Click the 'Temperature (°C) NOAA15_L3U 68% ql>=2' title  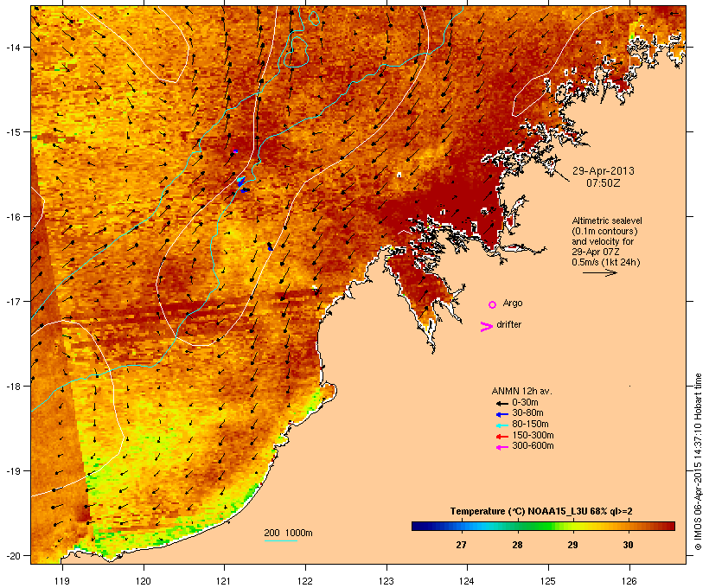541,512
